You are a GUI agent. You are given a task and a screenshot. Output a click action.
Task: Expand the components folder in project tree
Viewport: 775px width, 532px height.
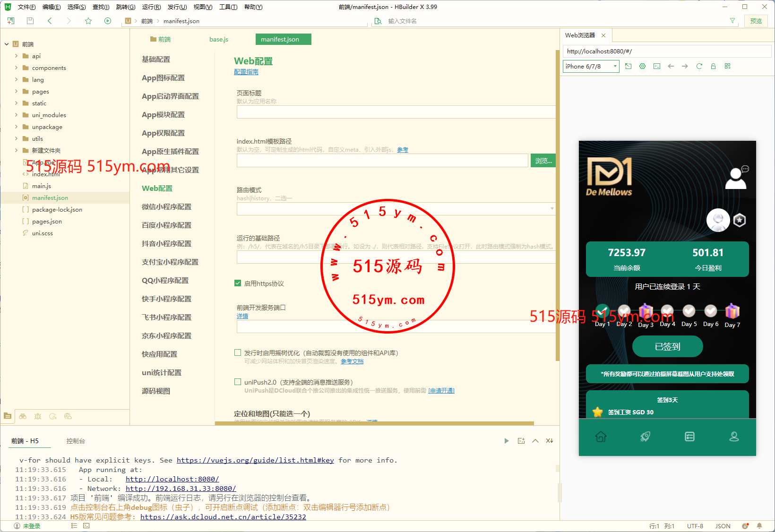pos(16,68)
